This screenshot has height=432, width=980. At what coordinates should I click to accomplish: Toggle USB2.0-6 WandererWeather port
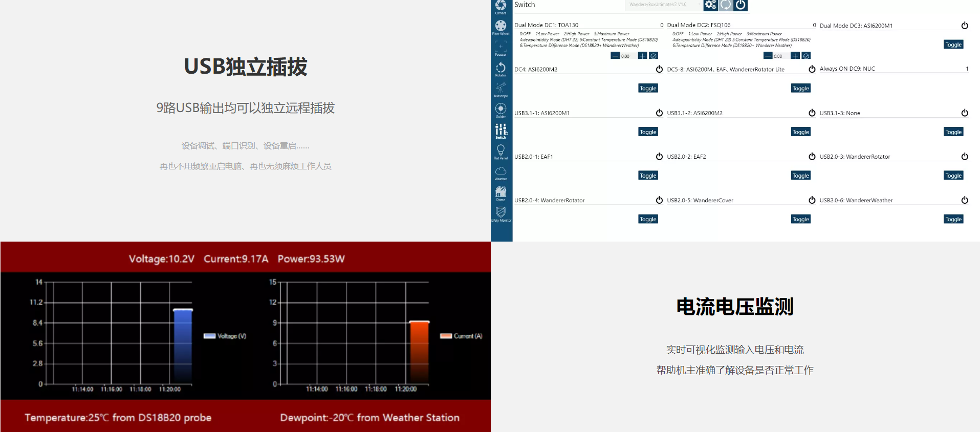953,219
